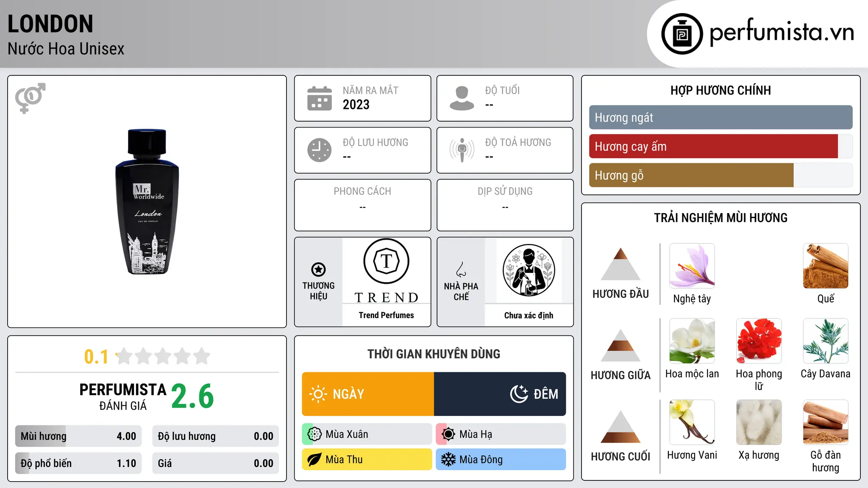Viewport: 868px width, 488px height.
Task: Click the sillage icon beside Độ toả hương
Action: click(x=462, y=150)
